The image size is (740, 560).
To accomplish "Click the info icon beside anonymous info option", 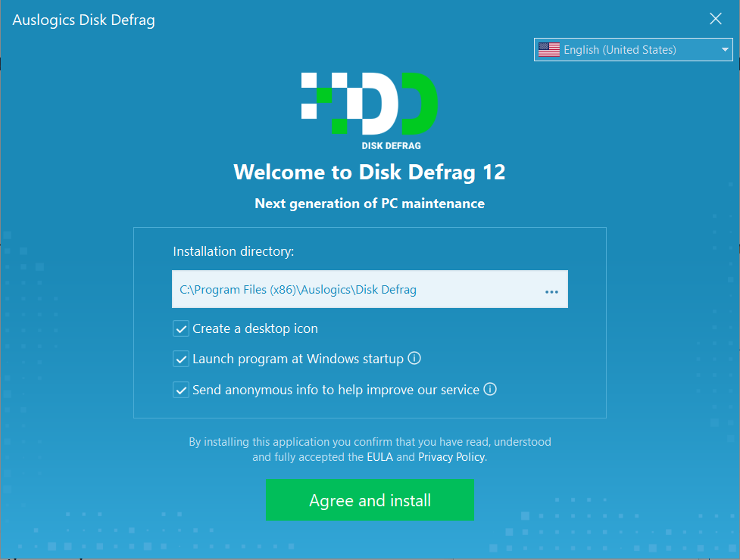I will tap(490, 389).
